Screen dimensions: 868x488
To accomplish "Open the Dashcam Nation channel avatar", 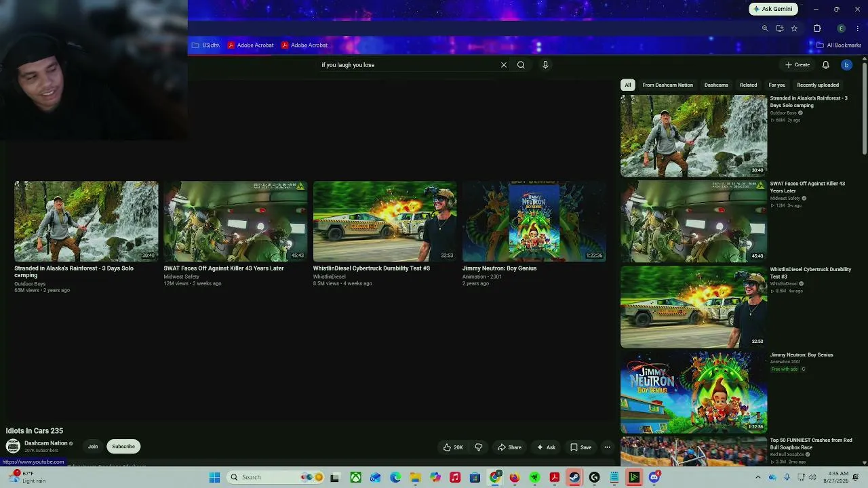I will pyautogui.click(x=13, y=446).
